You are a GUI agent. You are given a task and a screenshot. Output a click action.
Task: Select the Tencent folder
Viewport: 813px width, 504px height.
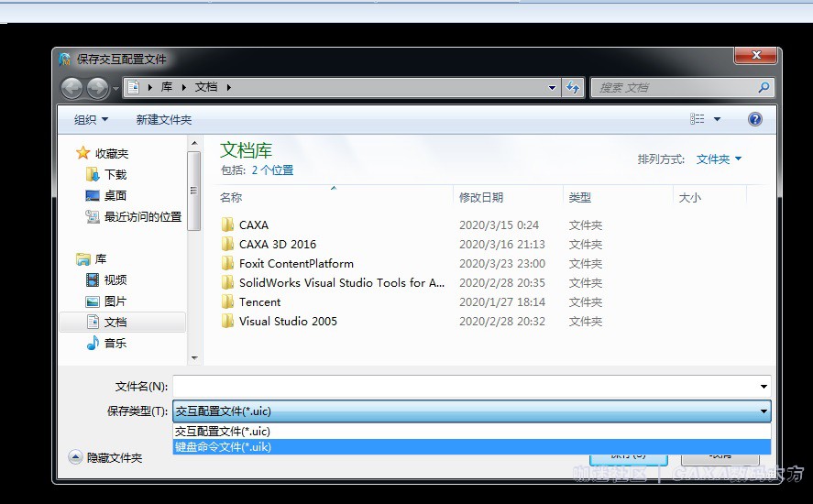coord(259,301)
